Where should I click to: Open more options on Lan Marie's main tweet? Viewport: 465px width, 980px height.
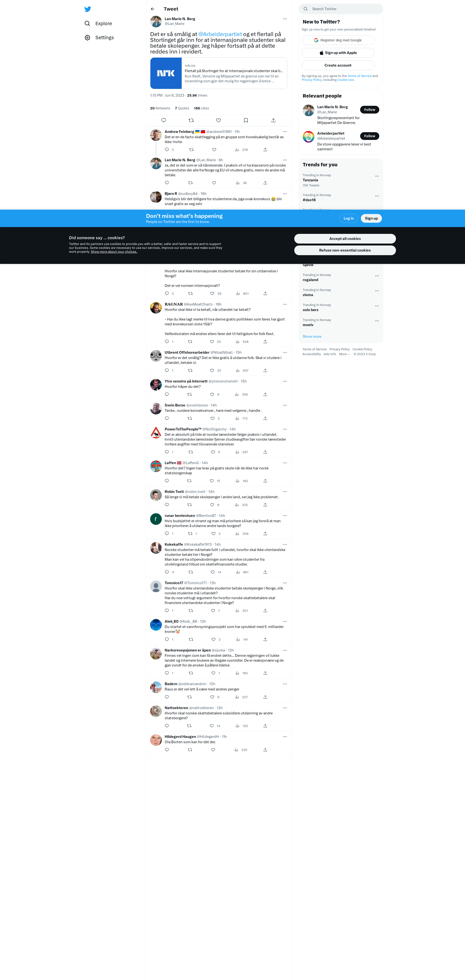(x=285, y=19)
